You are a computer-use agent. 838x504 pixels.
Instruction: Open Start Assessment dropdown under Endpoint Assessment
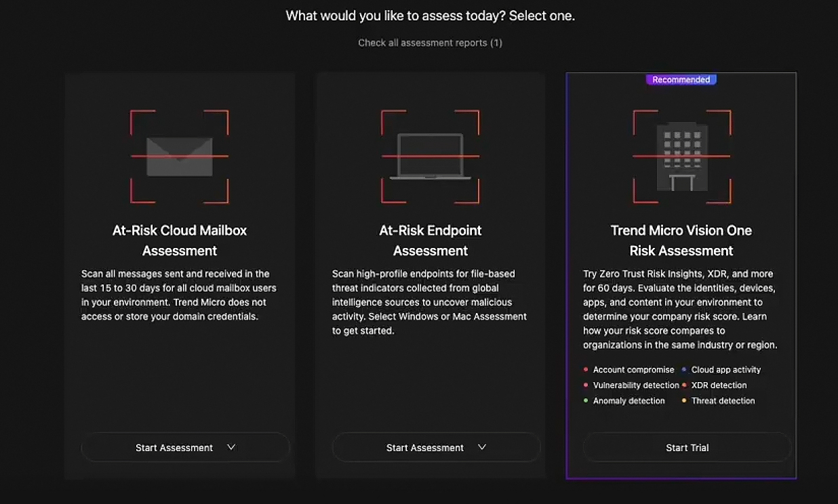pyautogui.click(x=425, y=448)
